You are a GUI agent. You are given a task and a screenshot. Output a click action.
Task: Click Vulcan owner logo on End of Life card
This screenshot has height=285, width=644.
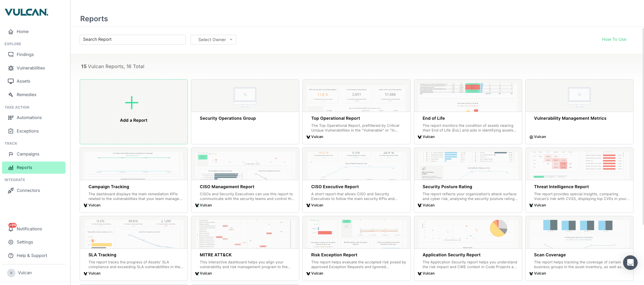[x=420, y=137]
